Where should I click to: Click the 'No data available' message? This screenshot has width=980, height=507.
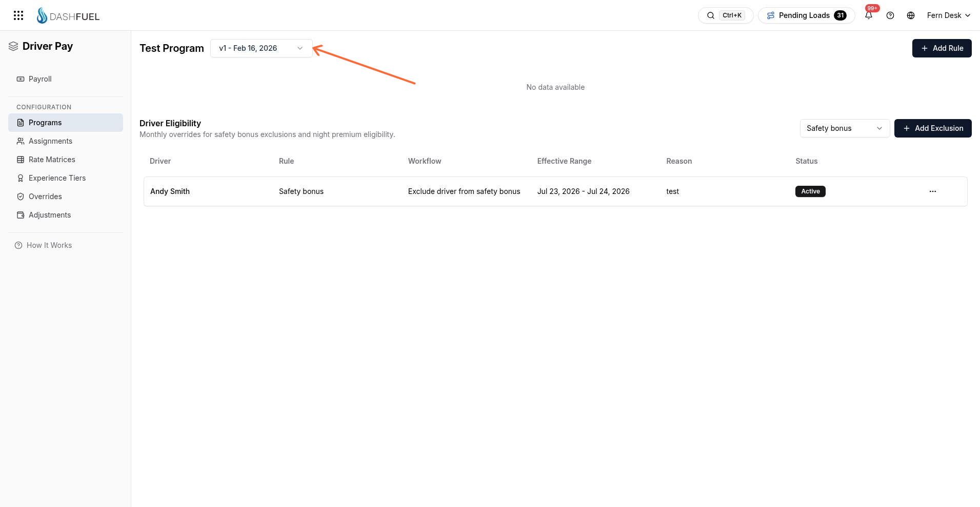[555, 87]
